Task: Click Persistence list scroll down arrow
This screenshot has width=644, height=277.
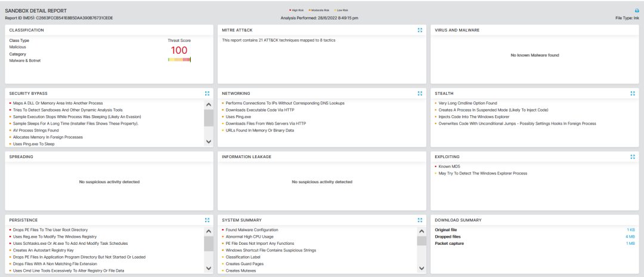Action: 209,269
